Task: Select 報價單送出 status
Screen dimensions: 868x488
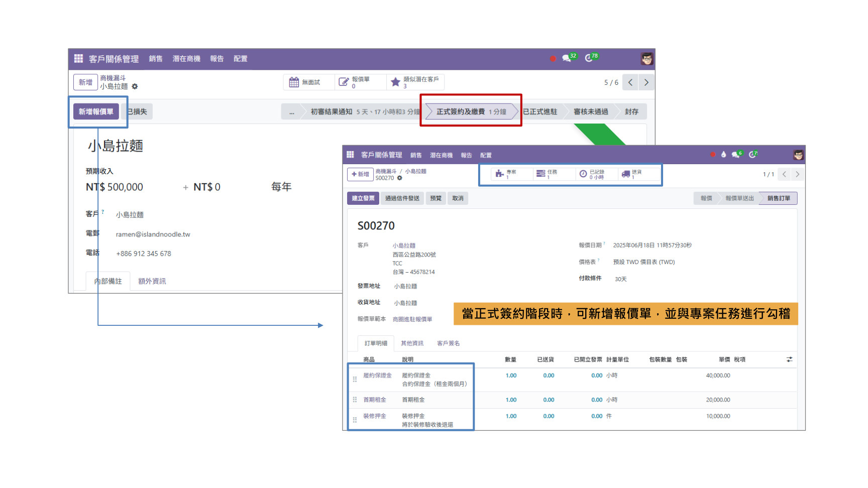Action: tap(739, 198)
